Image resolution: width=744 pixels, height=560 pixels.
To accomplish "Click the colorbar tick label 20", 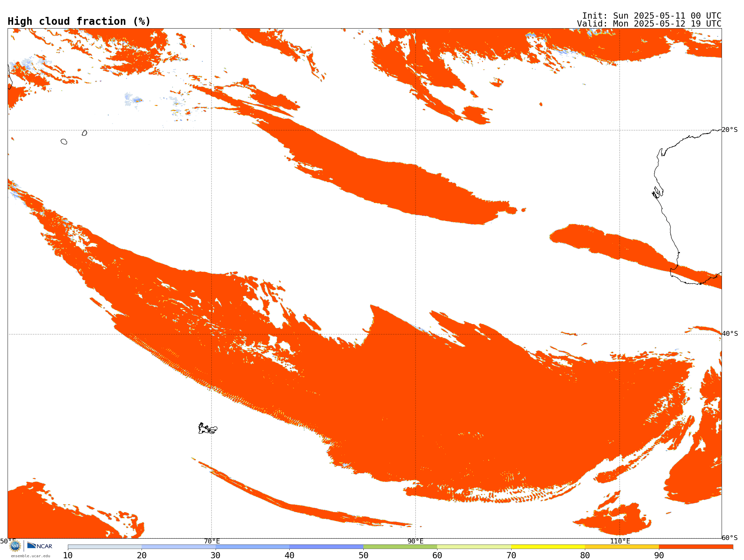I will [142, 556].
